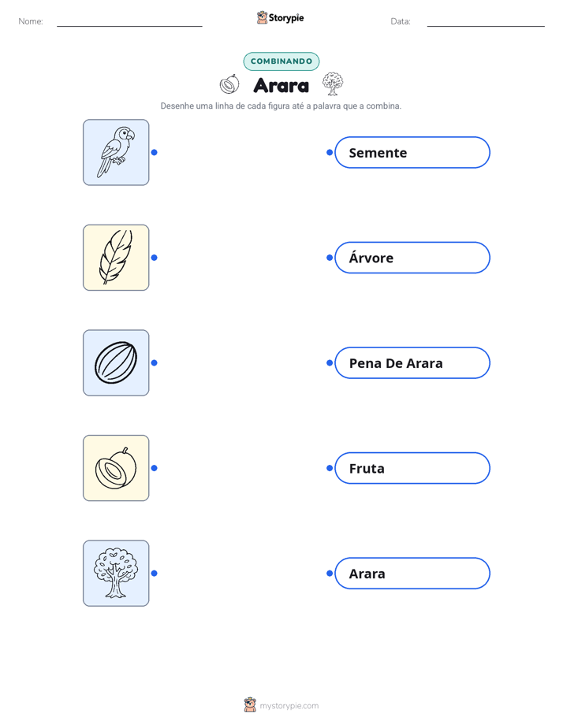Select the Árvore word box
This screenshot has height=728, width=563.
point(412,258)
